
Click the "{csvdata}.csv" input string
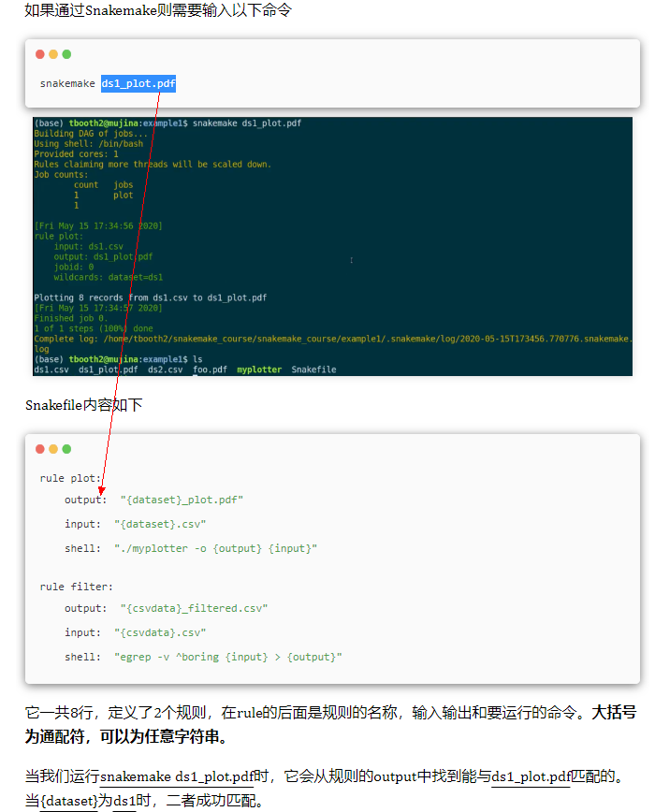click(x=160, y=632)
